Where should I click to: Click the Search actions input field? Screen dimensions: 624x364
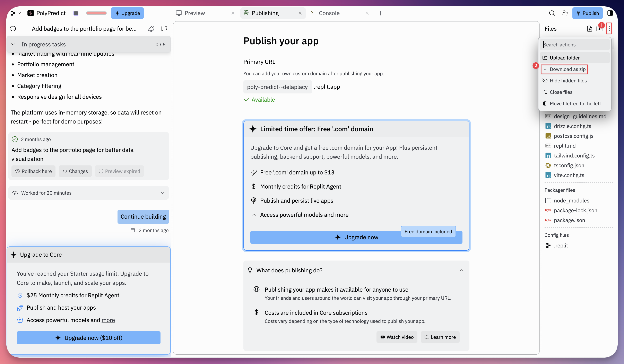point(574,45)
